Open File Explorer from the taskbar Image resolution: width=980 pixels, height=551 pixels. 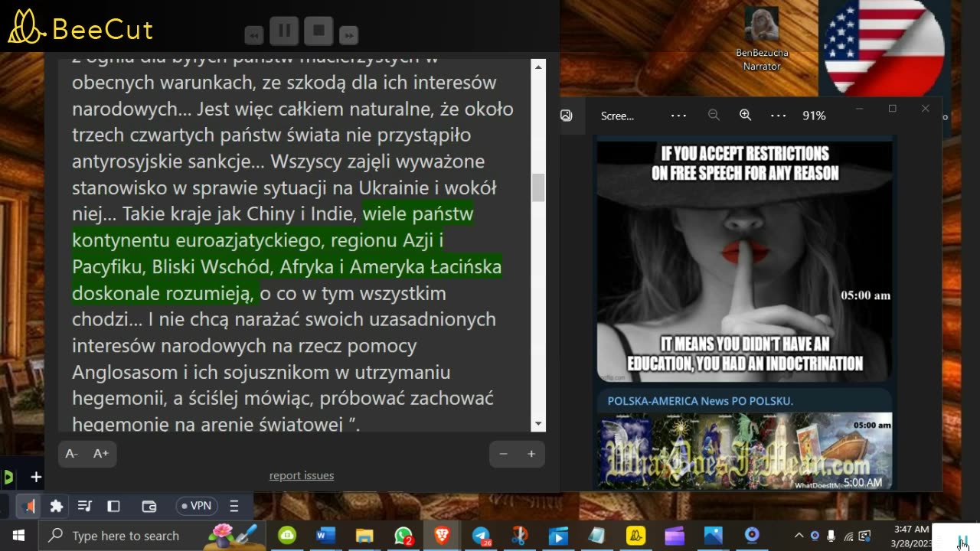click(x=364, y=536)
